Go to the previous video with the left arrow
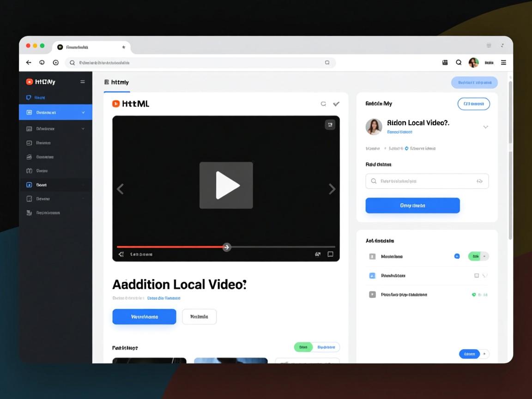This screenshot has height=399, width=532. [120, 188]
